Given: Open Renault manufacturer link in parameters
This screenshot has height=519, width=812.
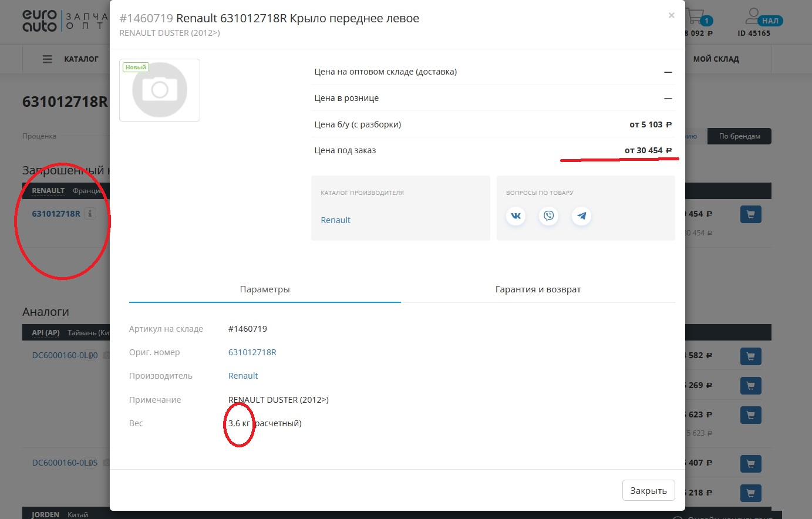Looking at the screenshot, I should click(x=243, y=376).
